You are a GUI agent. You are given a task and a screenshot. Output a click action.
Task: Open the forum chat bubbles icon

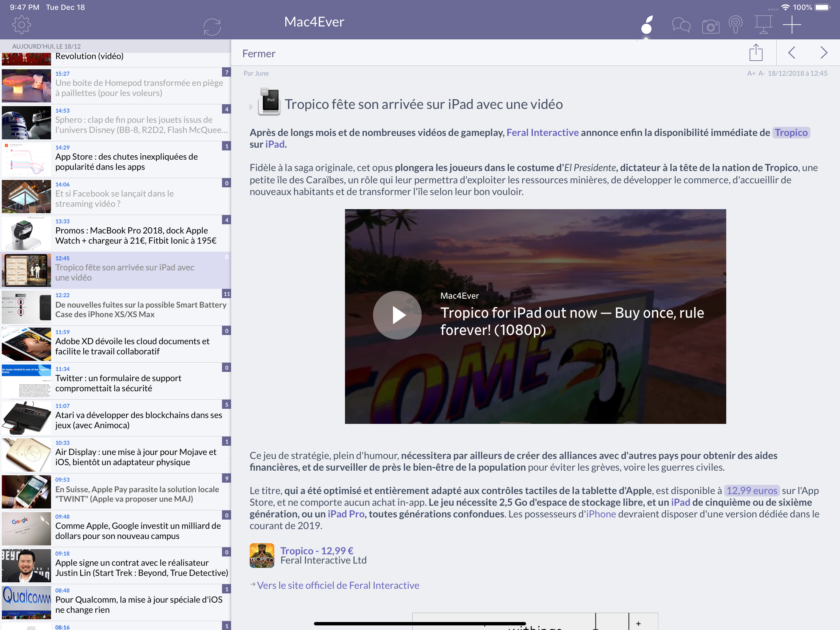click(681, 26)
